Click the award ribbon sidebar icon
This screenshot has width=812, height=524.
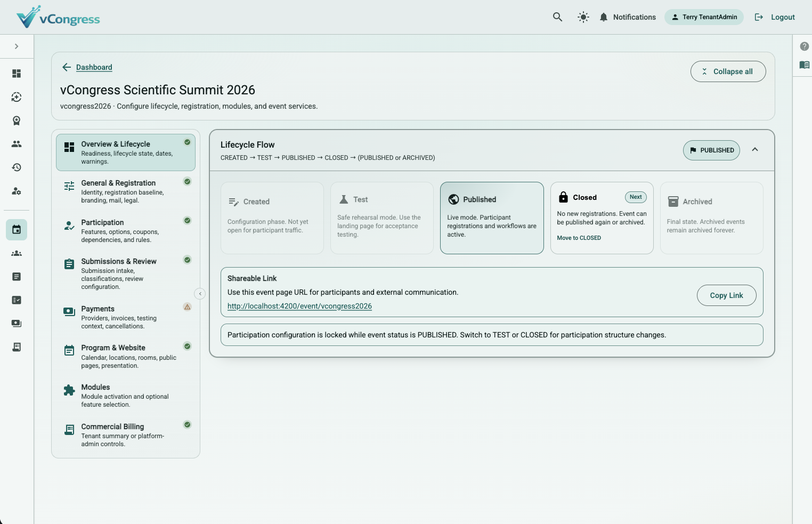point(17,120)
